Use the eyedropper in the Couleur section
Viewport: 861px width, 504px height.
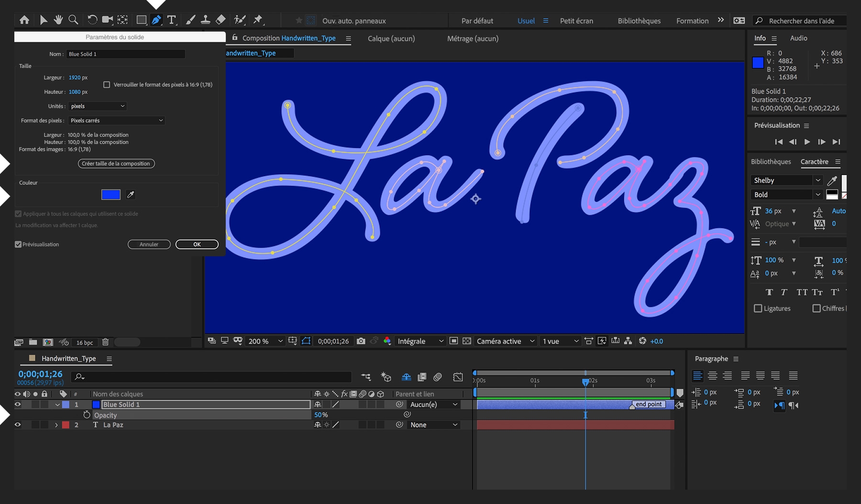point(130,194)
